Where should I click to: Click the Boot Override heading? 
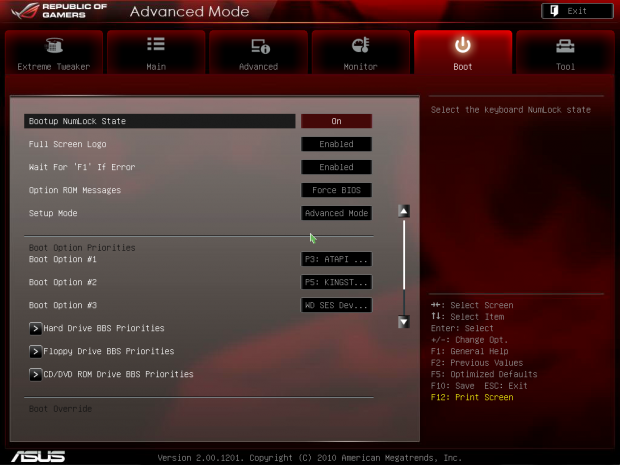tap(60, 408)
